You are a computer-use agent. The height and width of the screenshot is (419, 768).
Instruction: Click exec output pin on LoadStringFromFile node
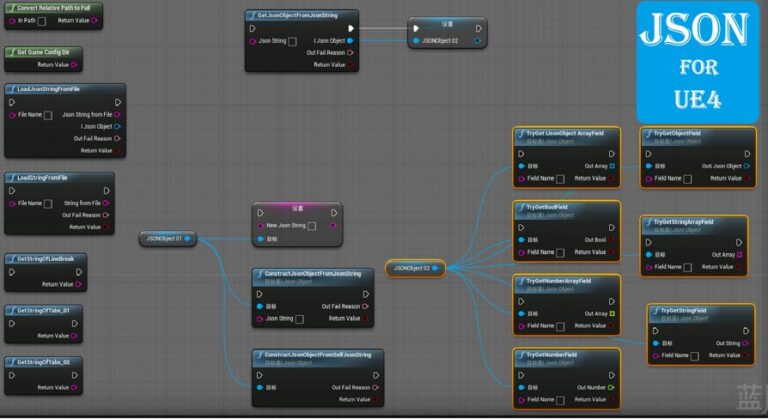[x=107, y=191]
